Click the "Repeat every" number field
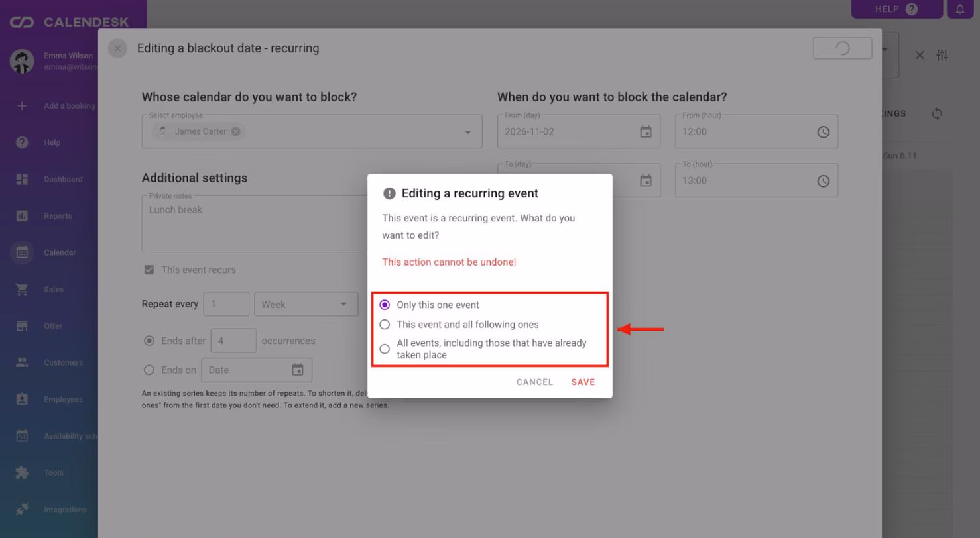This screenshot has width=980, height=538. 226,304
